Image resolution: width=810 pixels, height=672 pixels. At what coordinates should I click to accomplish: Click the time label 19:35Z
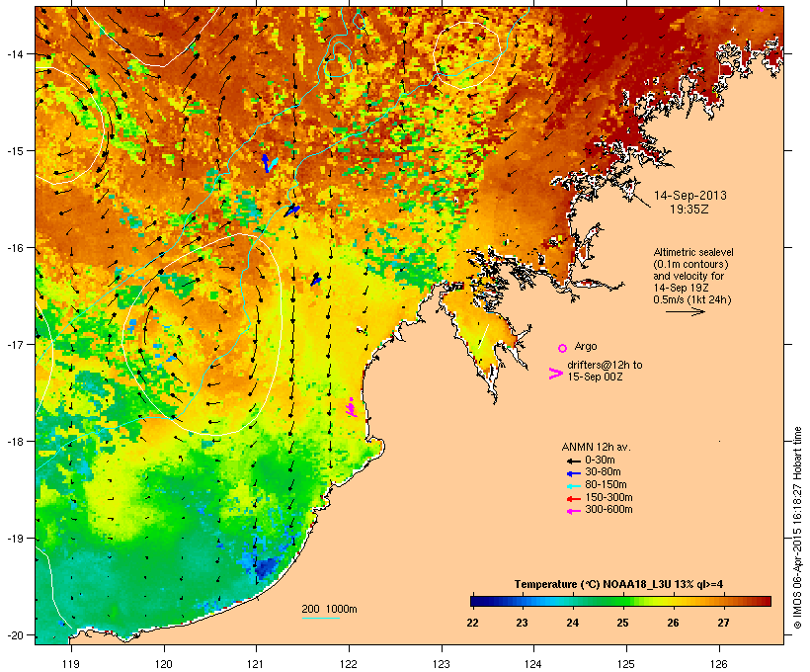[689, 210]
